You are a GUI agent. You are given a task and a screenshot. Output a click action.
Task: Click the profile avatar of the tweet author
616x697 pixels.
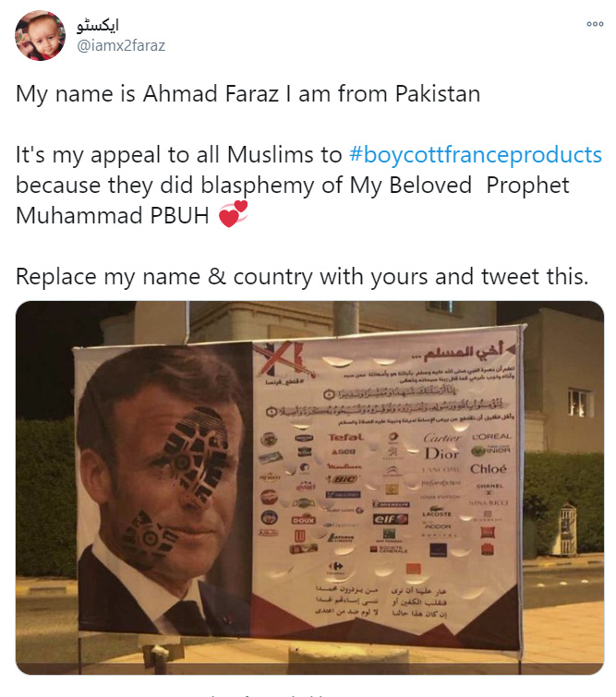[41, 36]
